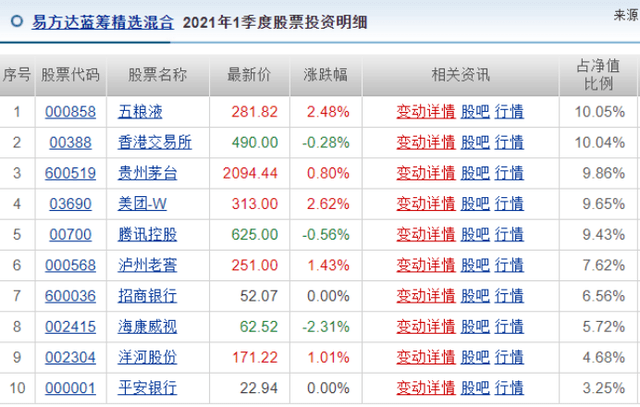Open 行情 for 贵州茅台

pos(509,173)
